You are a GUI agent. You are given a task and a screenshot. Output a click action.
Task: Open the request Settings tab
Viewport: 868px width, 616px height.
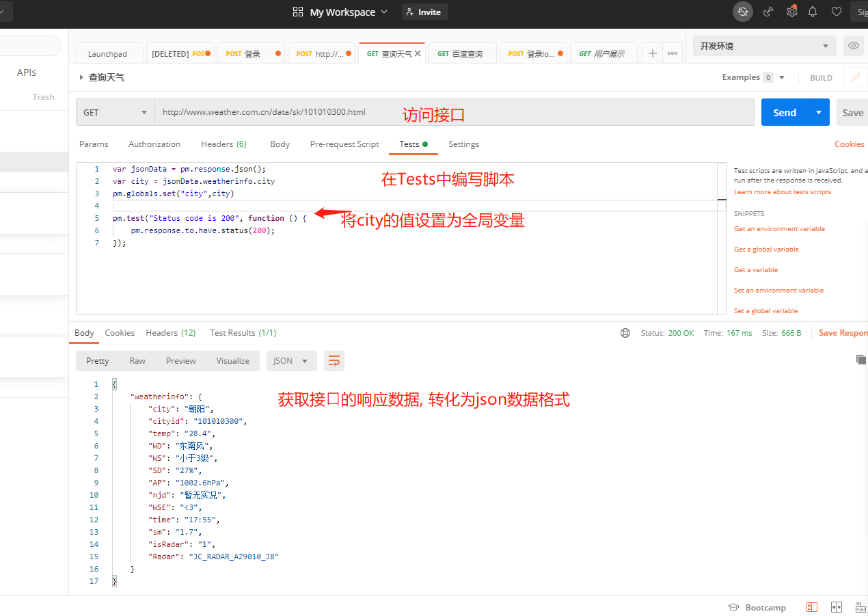point(463,144)
